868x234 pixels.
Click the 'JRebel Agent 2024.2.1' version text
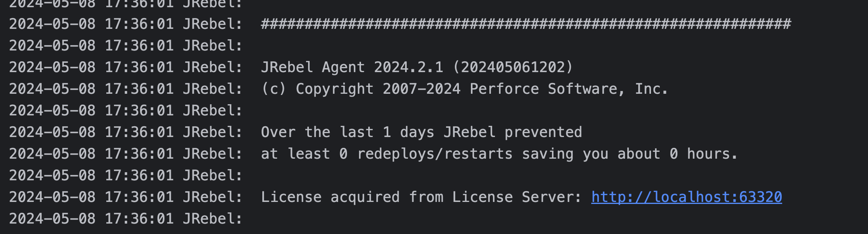pyautogui.click(x=352, y=67)
